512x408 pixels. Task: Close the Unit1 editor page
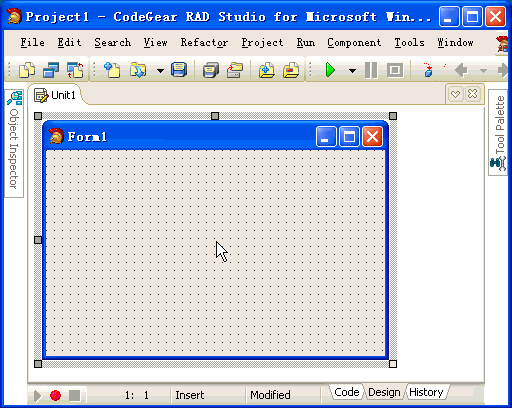coord(473,94)
